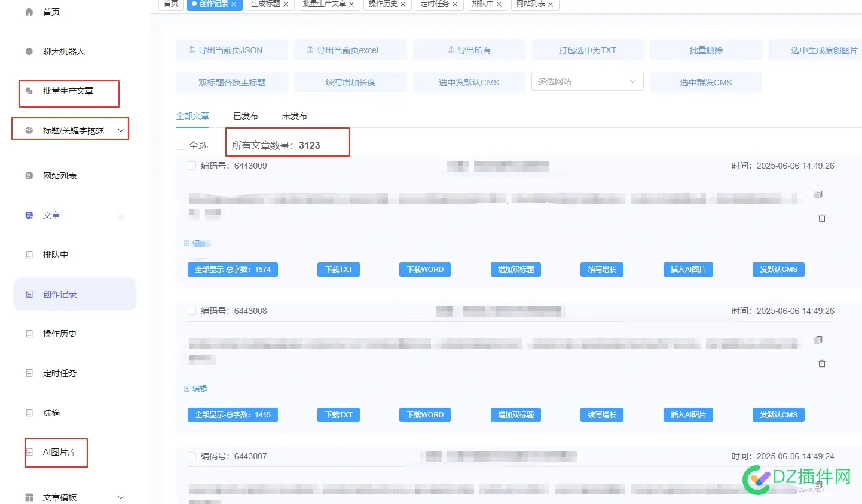Open 操作历史 in the sidebar
Viewport: 862px width, 504px height.
point(60,334)
